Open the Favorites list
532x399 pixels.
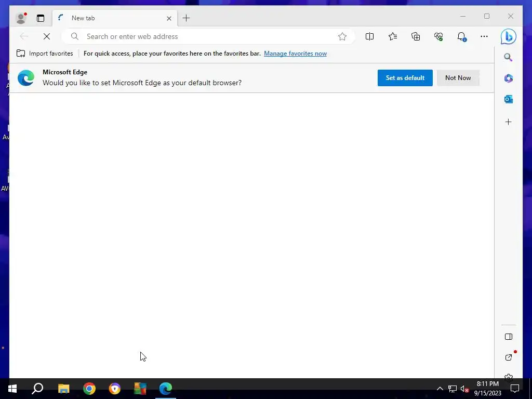click(x=393, y=36)
